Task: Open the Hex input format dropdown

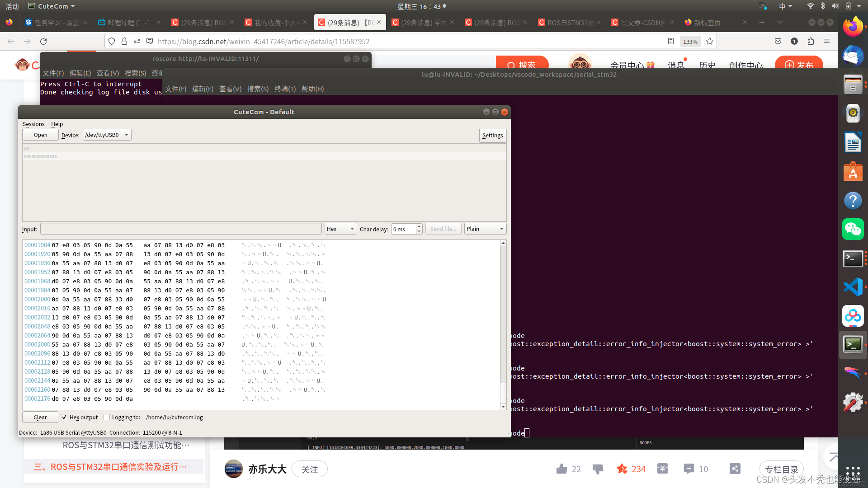Action: coord(340,229)
